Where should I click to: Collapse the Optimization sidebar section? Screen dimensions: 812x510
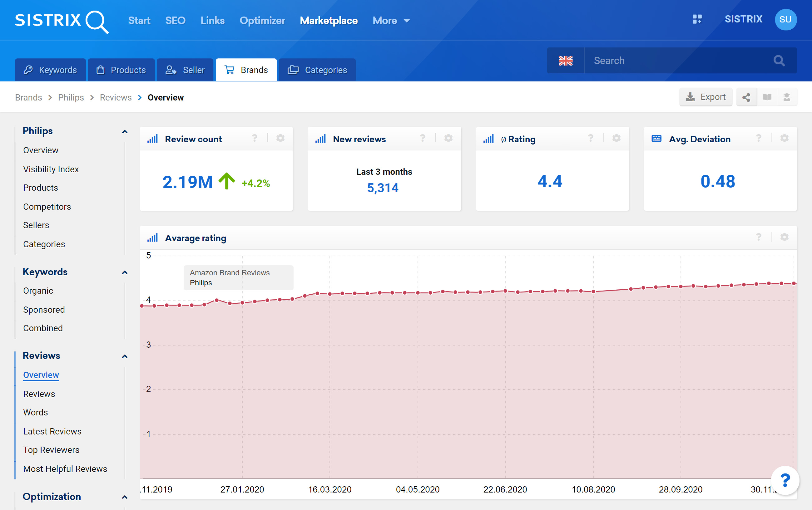point(124,497)
